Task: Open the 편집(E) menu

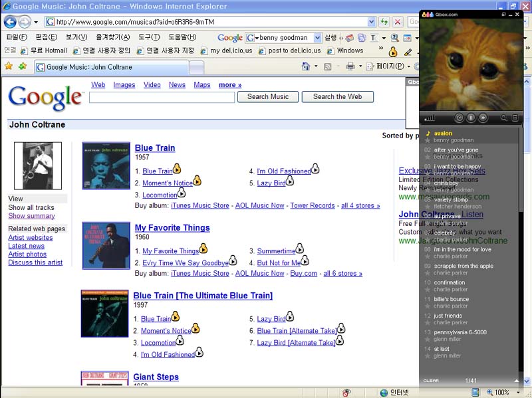Action: click(47, 37)
